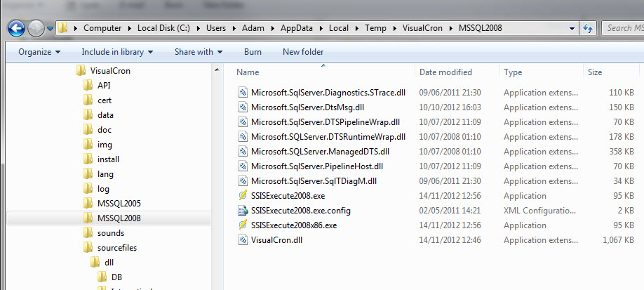Image resolution: width=644 pixels, height=290 pixels.
Task: Select the sourcefiles folder in navigation tree
Action: (118, 247)
